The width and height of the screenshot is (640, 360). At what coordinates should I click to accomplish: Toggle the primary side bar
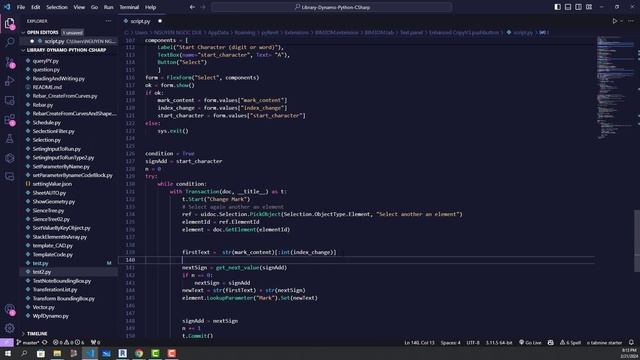tap(558, 7)
